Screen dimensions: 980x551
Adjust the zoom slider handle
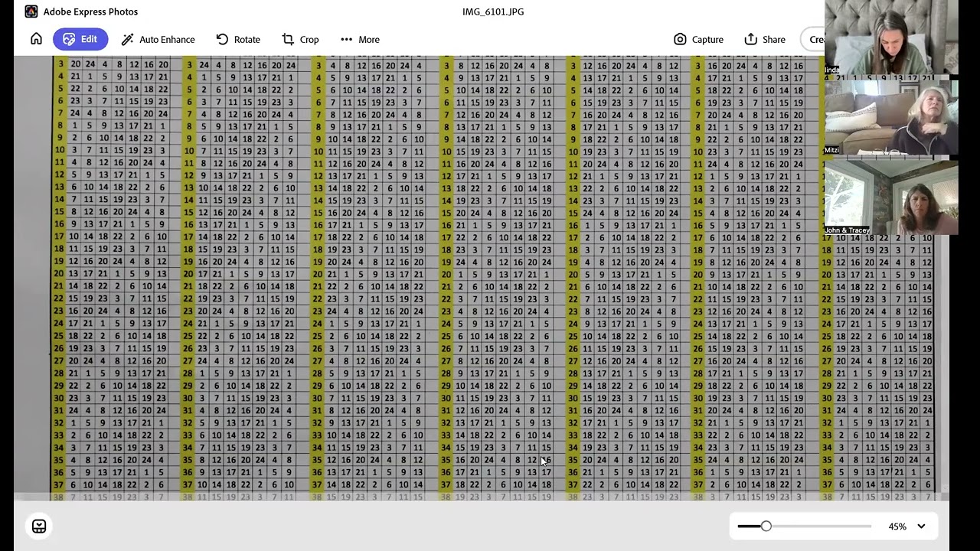[766, 526]
